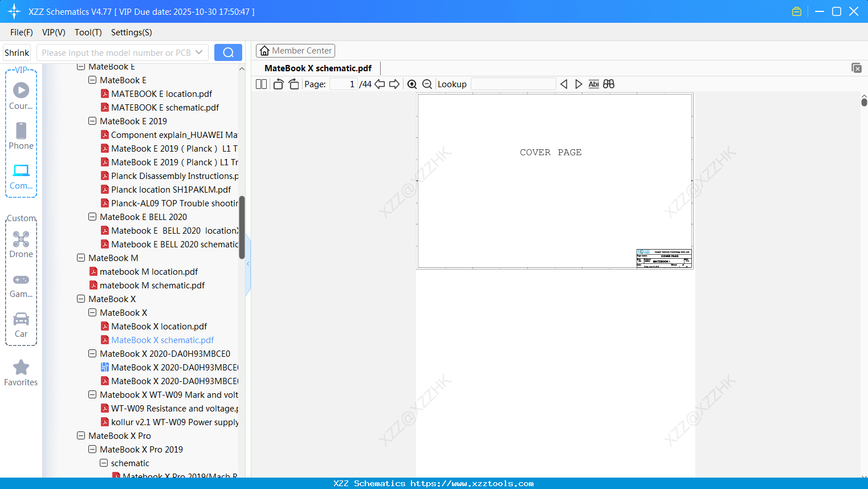Collapse the tree panel using the divider handle
Image resolution: width=868 pixels, height=489 pixels.
coord(248,264)
